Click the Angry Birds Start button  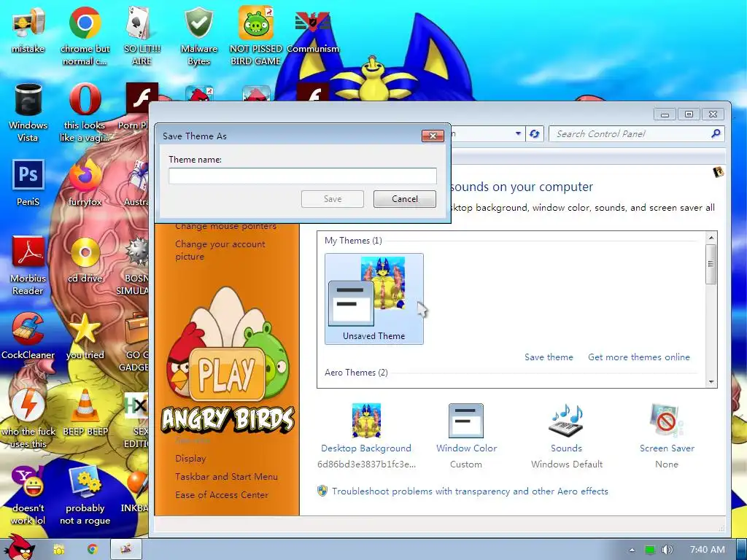[x=18, y=548]
